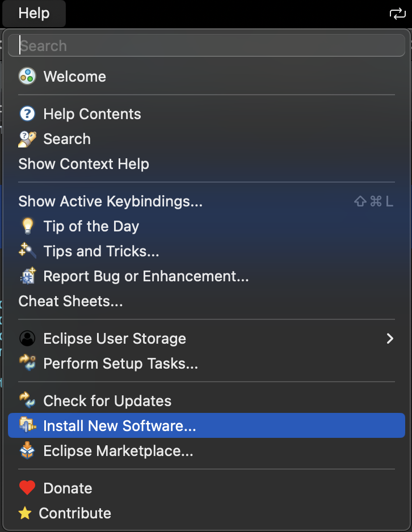This screenshot has width=412, height=532.
Task: Expand the Eclipse User Storage submenu arrow
Action: point(390,338)
